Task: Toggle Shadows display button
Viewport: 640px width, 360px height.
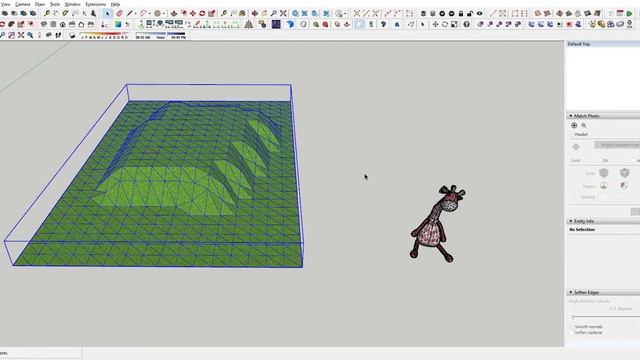Action: [x=72, y=36]
